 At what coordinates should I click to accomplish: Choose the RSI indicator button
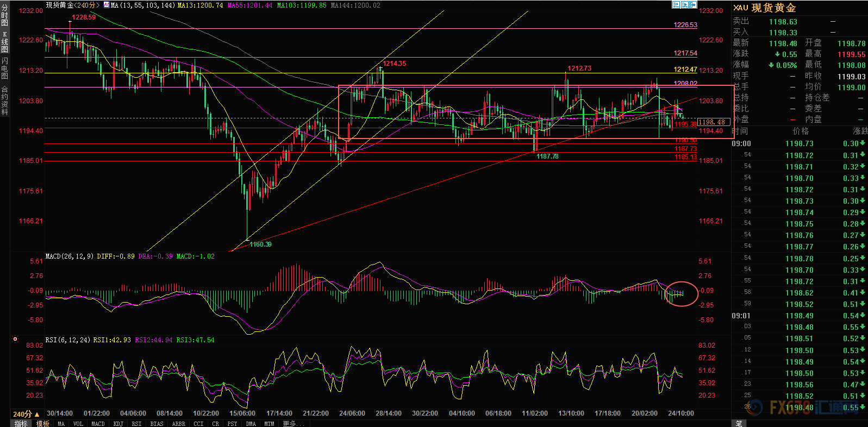[136, 424]
